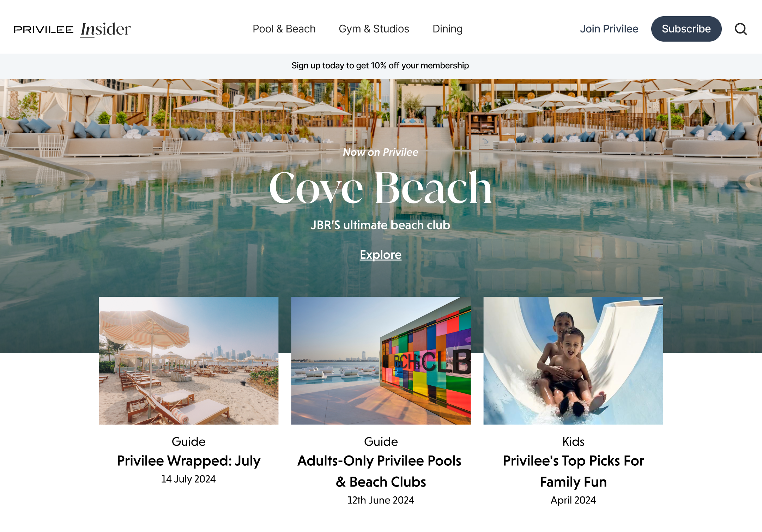Open Privilee's Top Picks For Family Fun
The height and width of the screenshot is (532, 762).
573,471
